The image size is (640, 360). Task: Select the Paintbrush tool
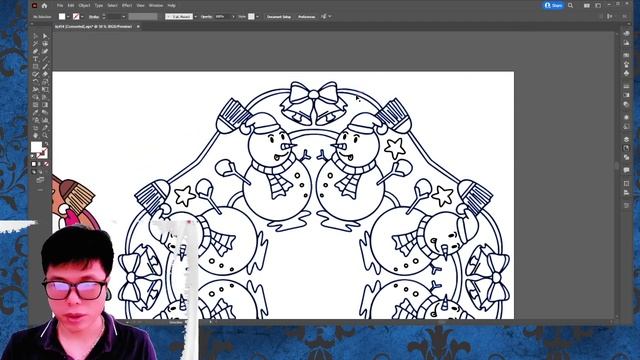pos(45,67)
